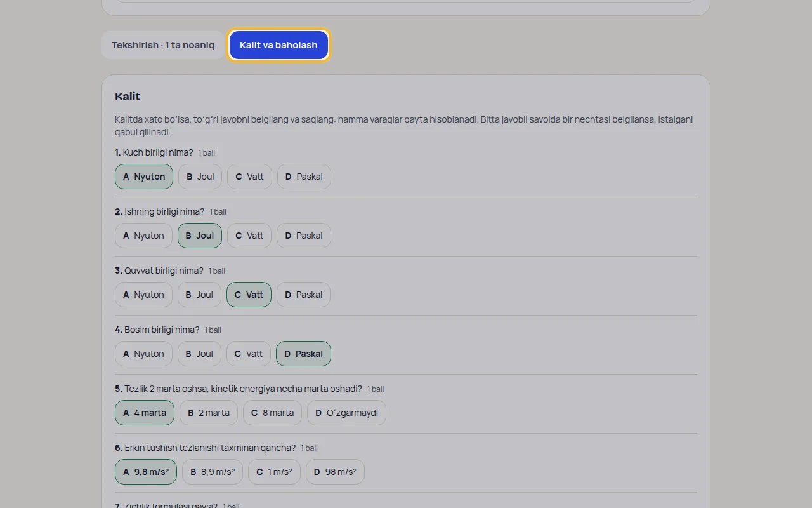The height and width of the screenshot is (508, 812).
Task: Click question text 'Quvvat birligi nima?'
Action: point(164,271)
